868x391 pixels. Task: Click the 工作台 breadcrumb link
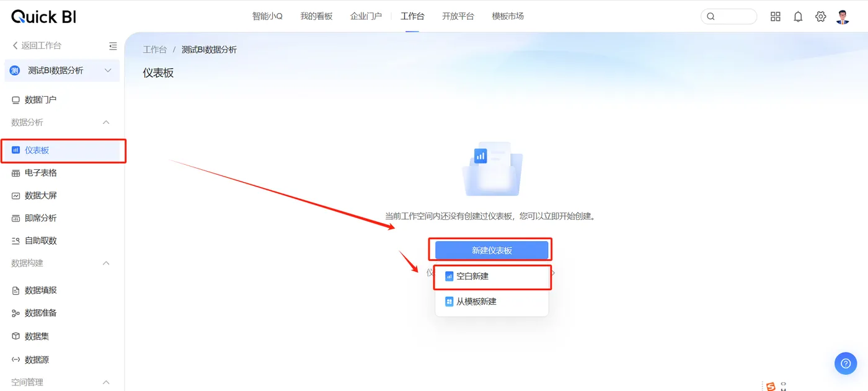[x=155, y=50]
